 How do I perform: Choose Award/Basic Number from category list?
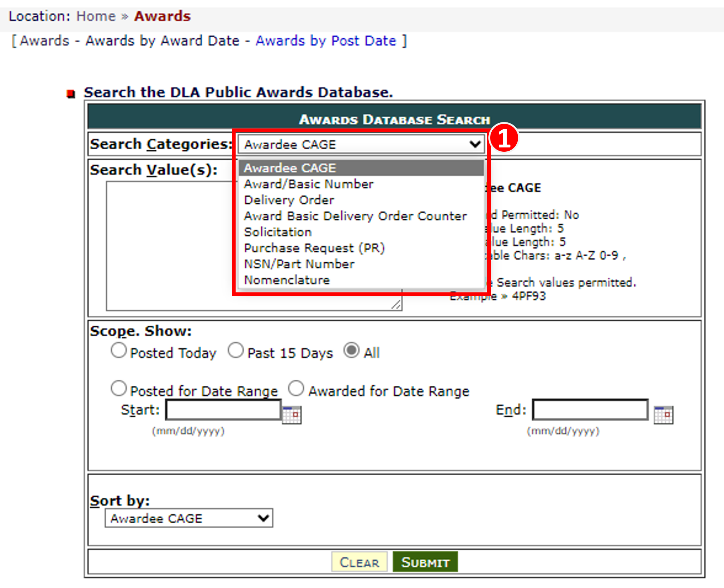pyautogui.click(x=308, y=184)
